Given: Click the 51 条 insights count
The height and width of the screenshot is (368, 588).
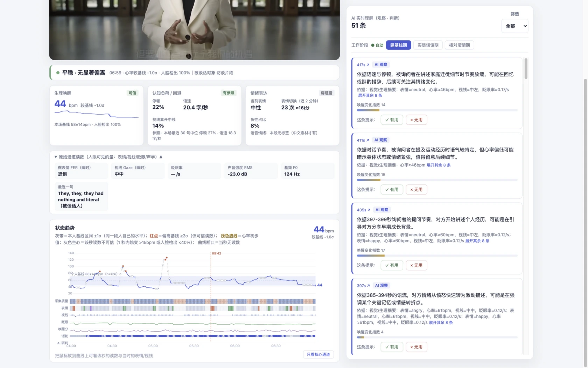Looking at the screenshot, I should 358,26.
